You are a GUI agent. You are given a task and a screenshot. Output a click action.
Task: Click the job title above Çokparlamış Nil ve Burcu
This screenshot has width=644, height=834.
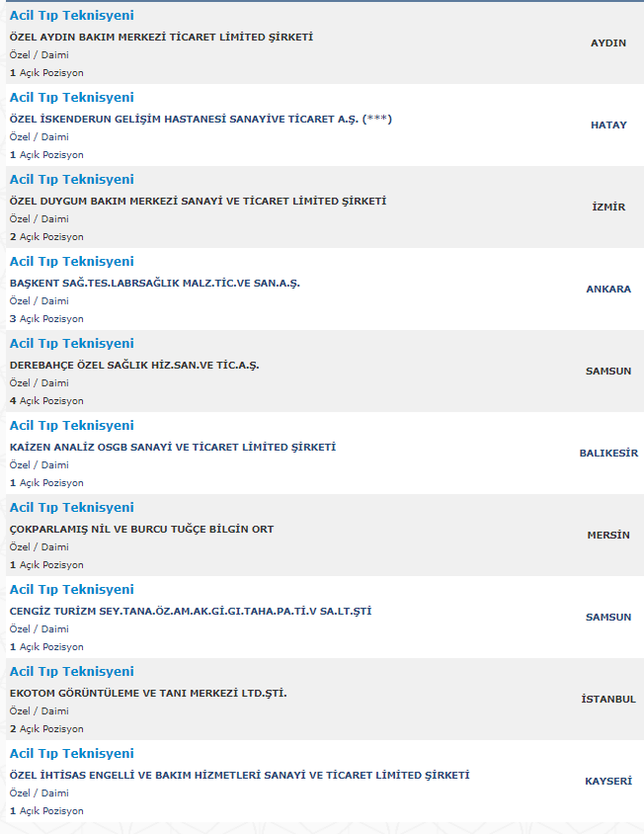tap(71, 508)
